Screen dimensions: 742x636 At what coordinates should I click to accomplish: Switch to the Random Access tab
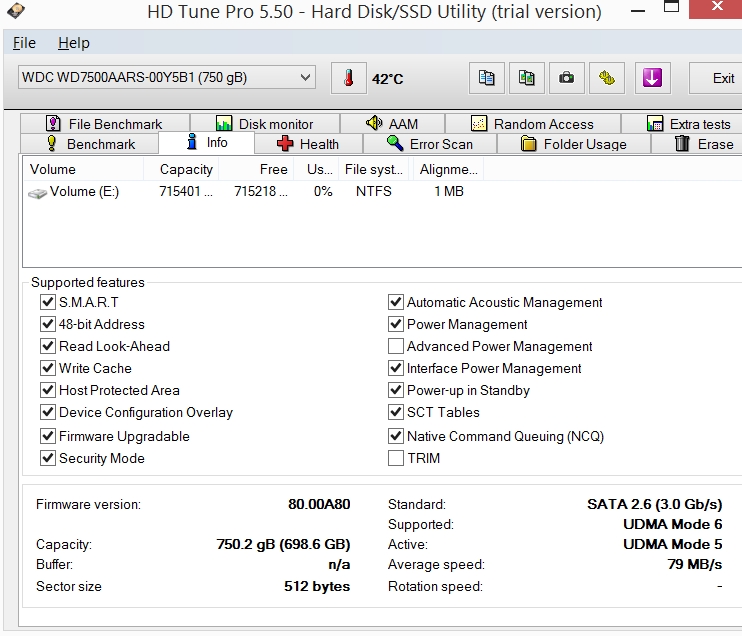[x=533, y=124]
